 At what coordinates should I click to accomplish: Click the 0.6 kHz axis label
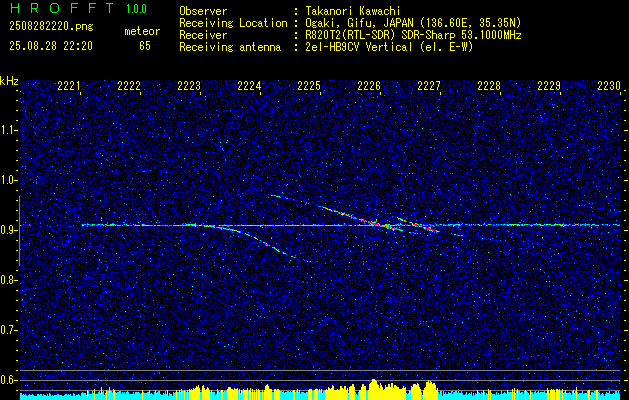click(9, 380)
